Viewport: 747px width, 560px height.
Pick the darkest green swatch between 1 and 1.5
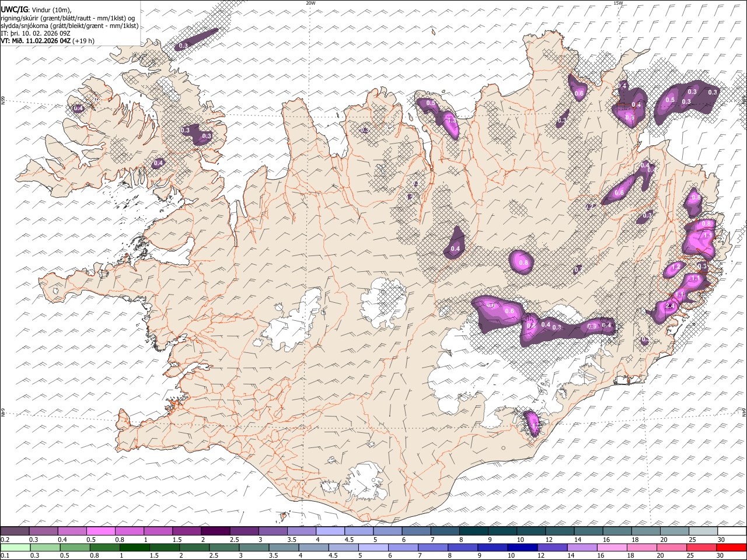pos(135,547)
